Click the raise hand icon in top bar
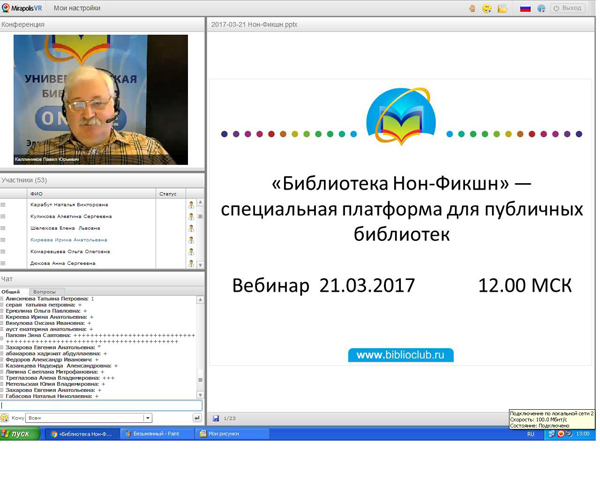 click(x=472, y=8)
